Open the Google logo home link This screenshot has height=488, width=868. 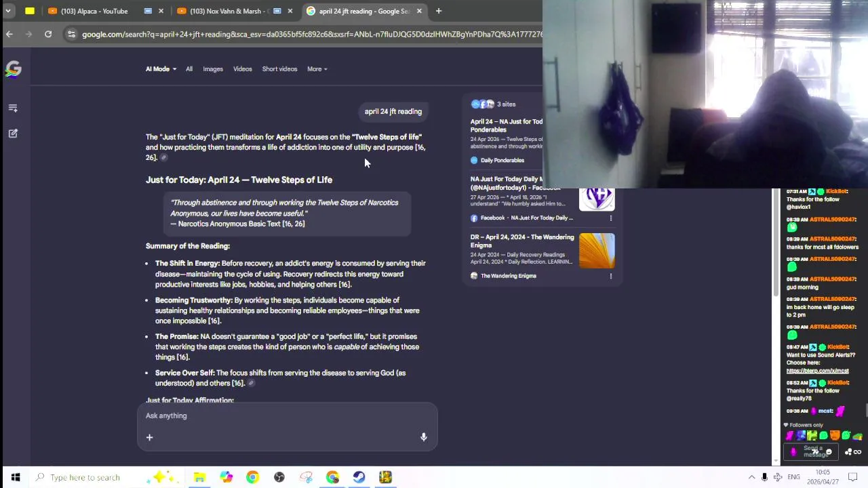point(13,69)
